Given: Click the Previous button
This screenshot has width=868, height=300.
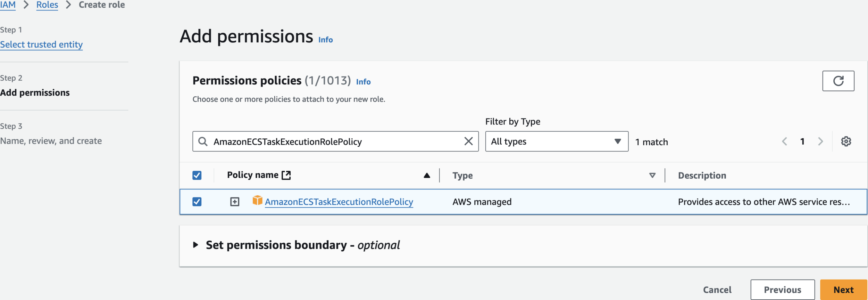Looking at the screenshot, I should (x=782, y=290).
